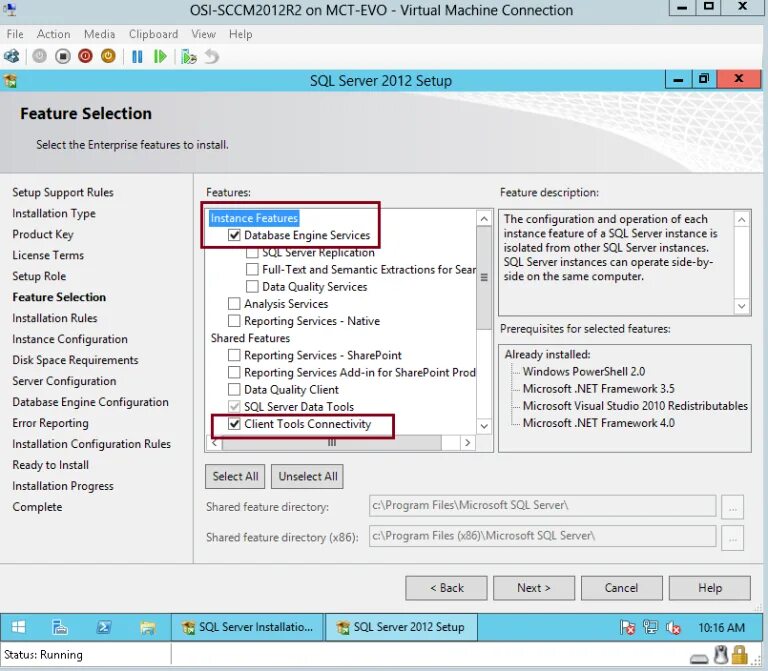This screenshot has width=768, height=671.
Task: Open the Windows Start button in the VM
Action: [18, 627]
